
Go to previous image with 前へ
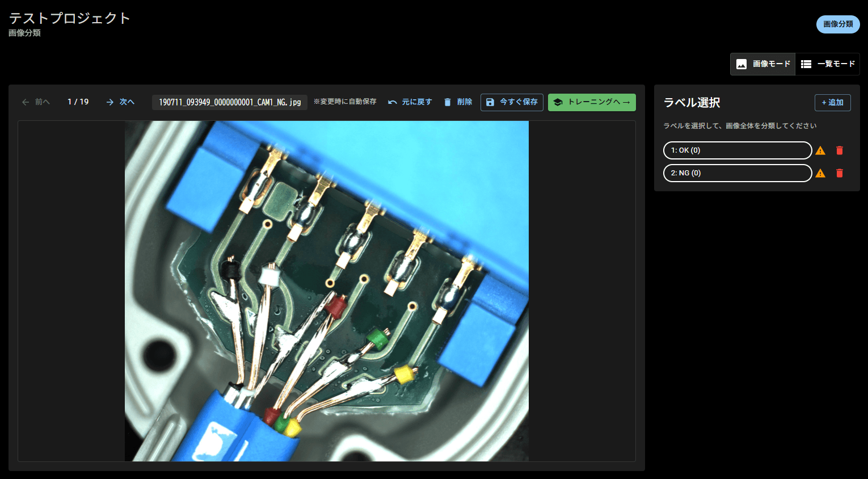pos(36,102)
